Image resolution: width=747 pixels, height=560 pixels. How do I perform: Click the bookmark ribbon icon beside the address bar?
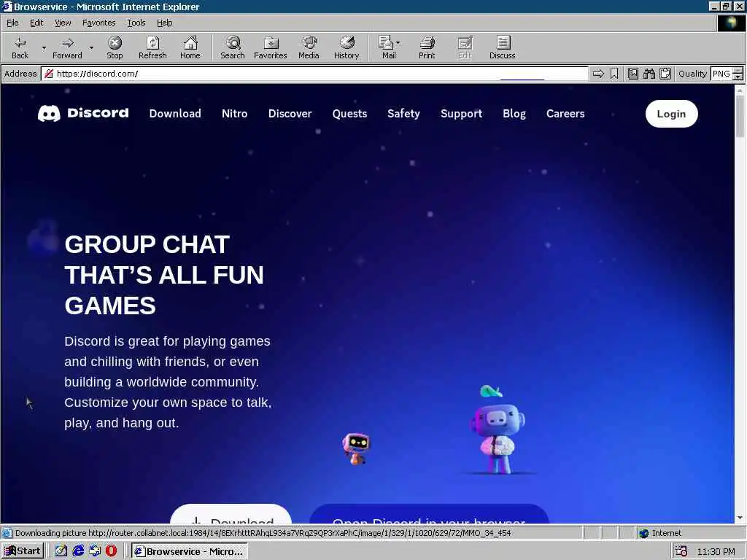coord(614,74)
